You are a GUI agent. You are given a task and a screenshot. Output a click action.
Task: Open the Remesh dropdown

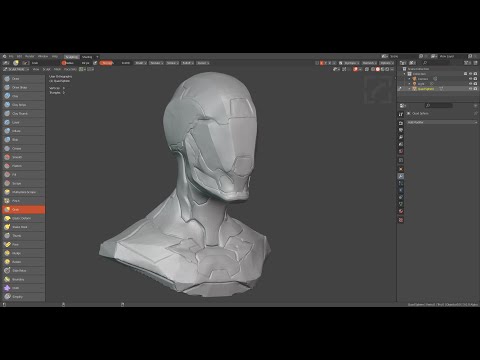[x=369, y=63]
